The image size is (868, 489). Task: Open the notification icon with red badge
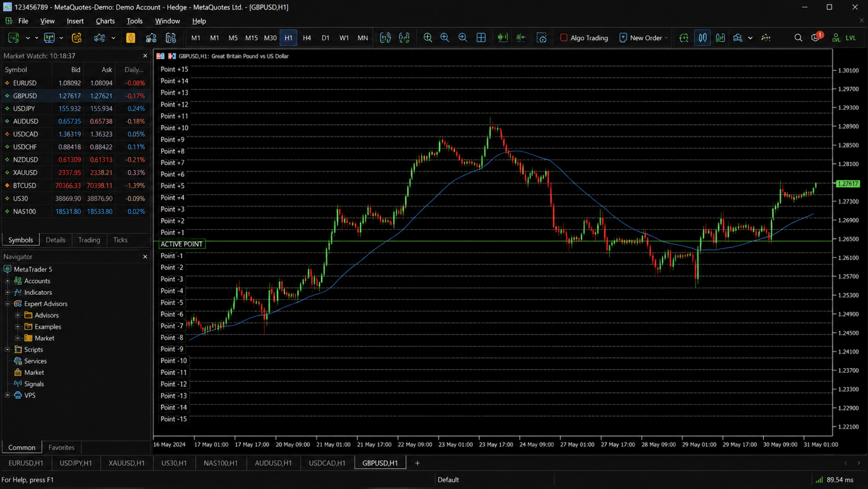pyautogui.click(x=816, y=37)
